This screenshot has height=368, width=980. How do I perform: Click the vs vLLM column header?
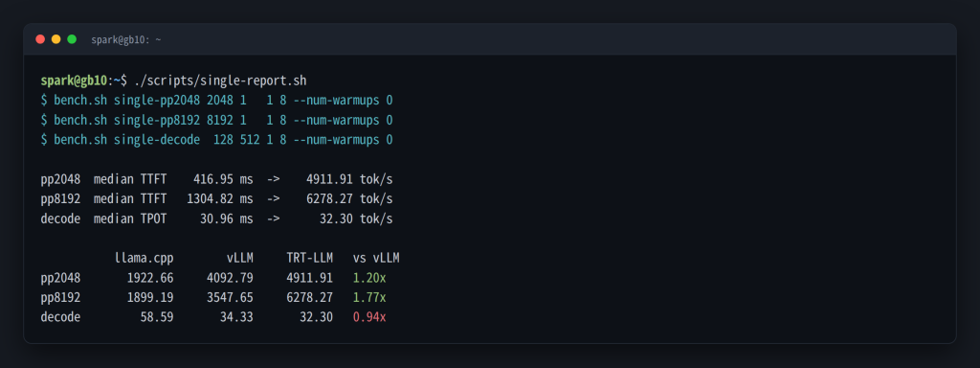[376, 258]
